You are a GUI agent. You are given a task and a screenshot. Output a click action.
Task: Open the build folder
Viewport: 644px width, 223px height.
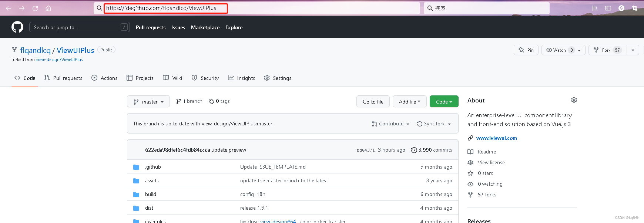151,194
